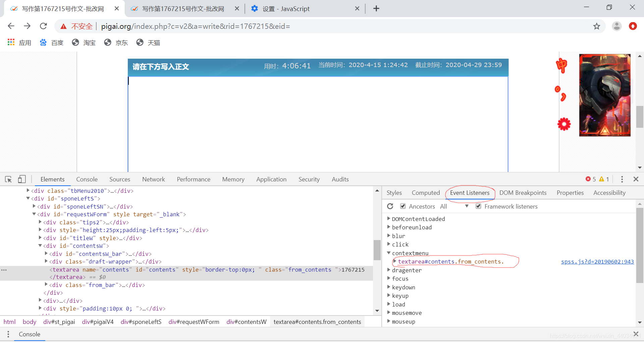This screenshot has width=644, height=342.
Task: Show the DevTools warning count badge
Action: click(x=604, y=179)
